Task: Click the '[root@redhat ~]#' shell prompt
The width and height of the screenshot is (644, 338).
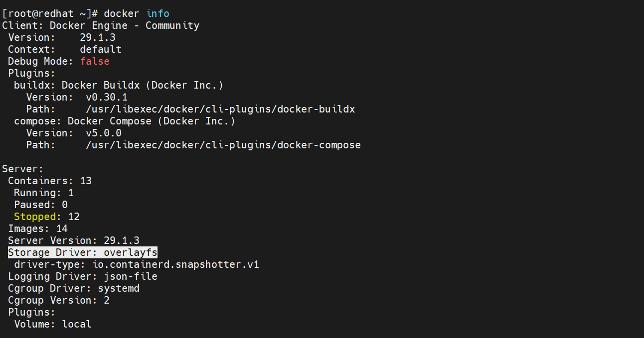Action: click(x=50, y=13)
